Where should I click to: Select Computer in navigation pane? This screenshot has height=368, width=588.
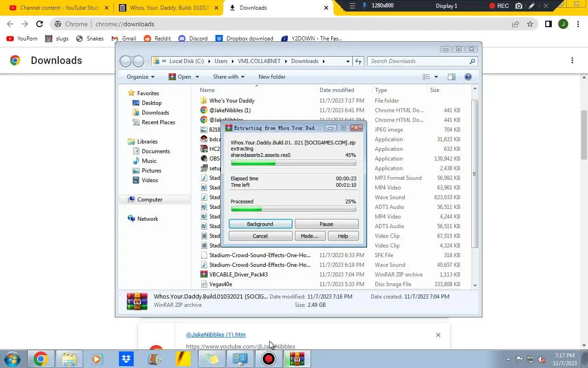tap(150, 200)
